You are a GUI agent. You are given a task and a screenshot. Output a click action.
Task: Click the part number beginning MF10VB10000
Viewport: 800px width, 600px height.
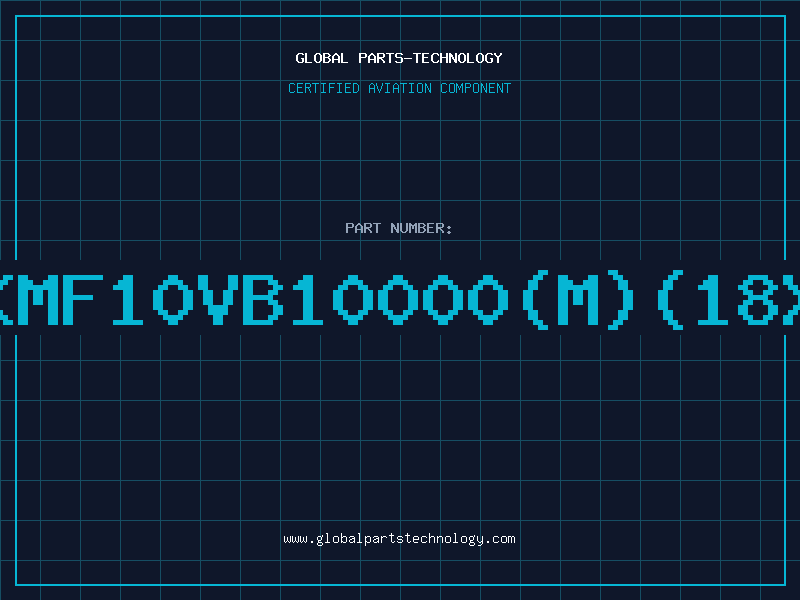point(400,300)
